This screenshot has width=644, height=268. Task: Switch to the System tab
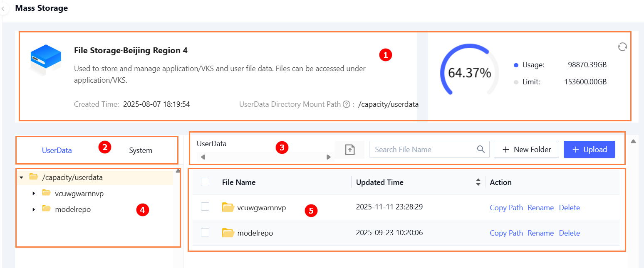(x=140, y=150)
